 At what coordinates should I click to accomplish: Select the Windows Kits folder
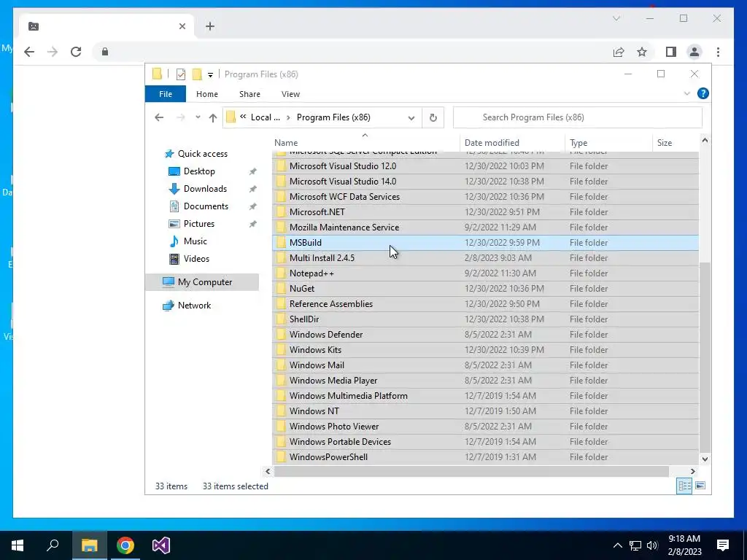coord(485,350)
